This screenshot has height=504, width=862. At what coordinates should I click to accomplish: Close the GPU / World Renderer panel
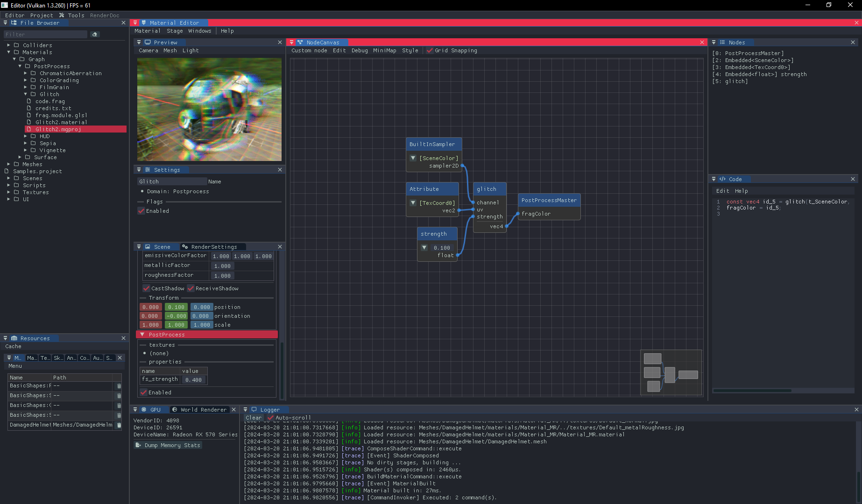tap(233, 410)
